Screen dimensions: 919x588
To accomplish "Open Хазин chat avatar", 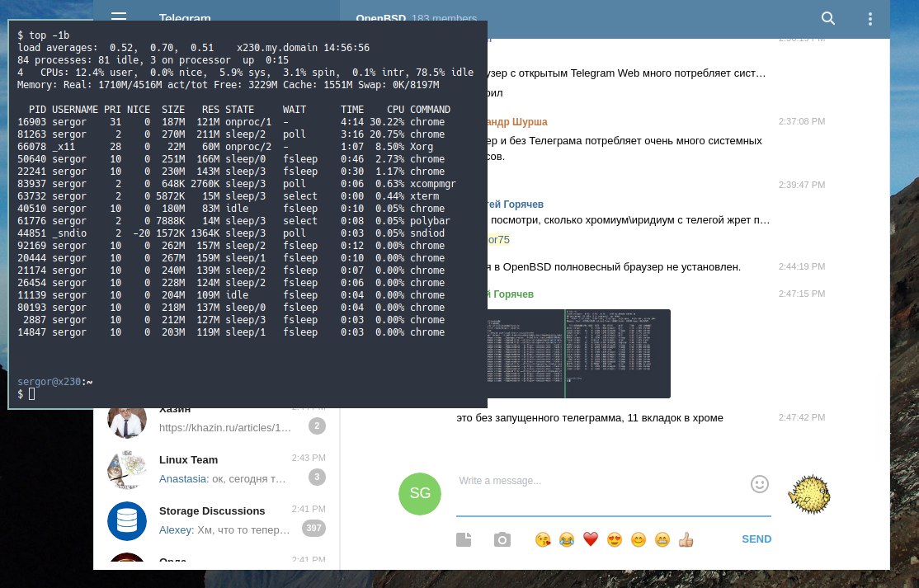I will pos(127,421).
